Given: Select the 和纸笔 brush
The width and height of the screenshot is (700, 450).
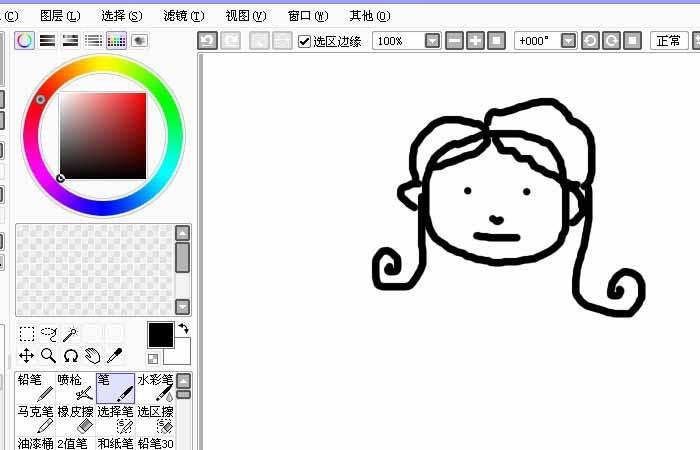Looking at the screenshot, I should pos(115,443).
